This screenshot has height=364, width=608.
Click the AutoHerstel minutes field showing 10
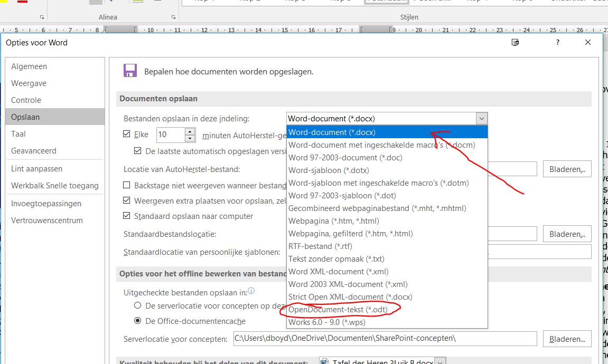[x=171, y=135]
